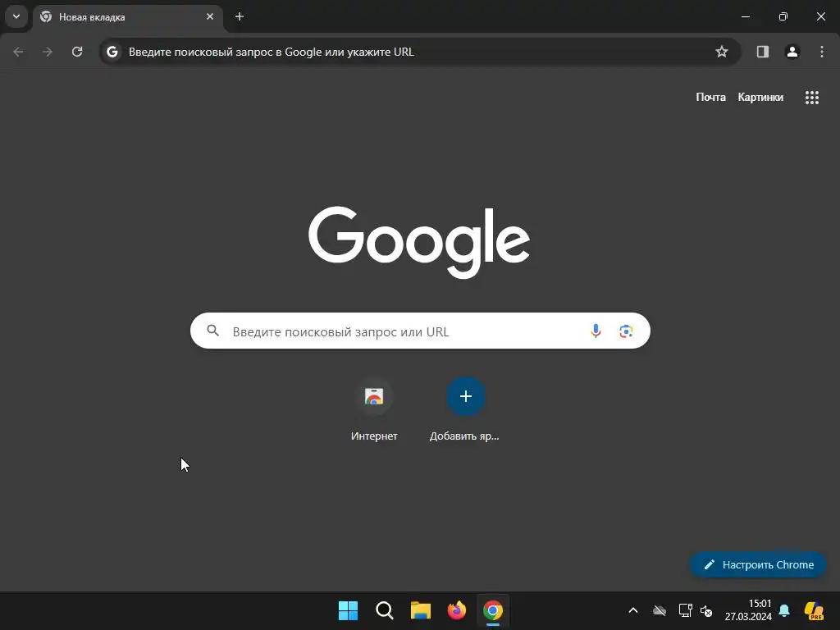Click the Google logo

419,242
